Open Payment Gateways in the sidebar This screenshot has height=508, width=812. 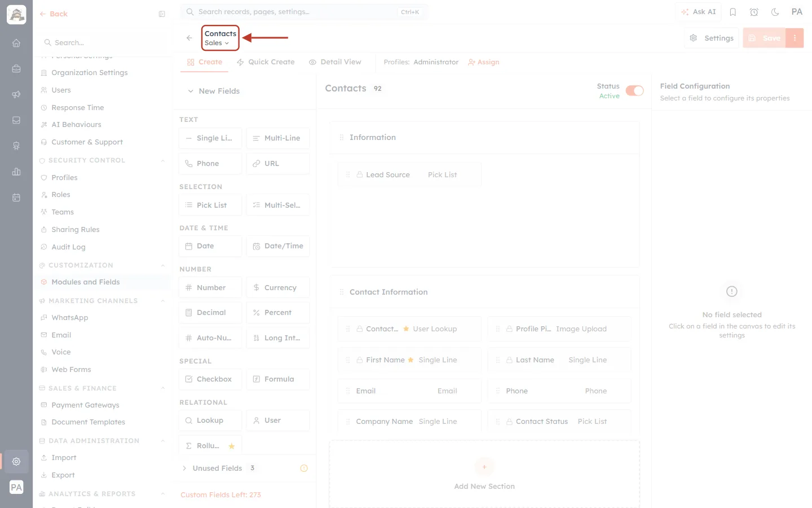click(x=103, y=405)
